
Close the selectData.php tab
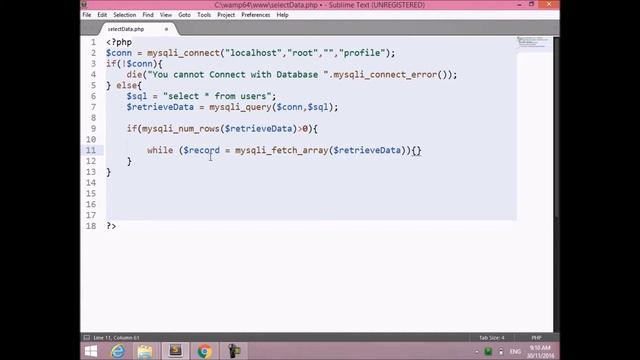click(166, 29)
